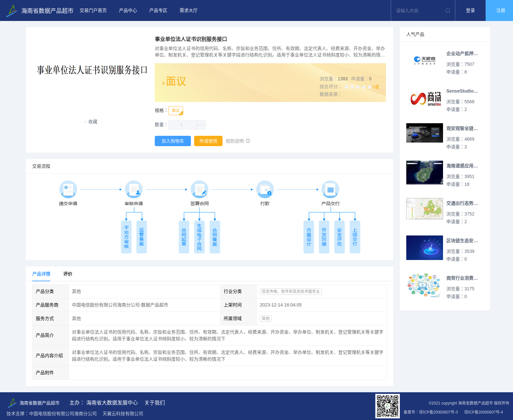The image size is (513, 420).
Task: Open the 观安观智全链 product thumbnail
Action: pos(425,133)
